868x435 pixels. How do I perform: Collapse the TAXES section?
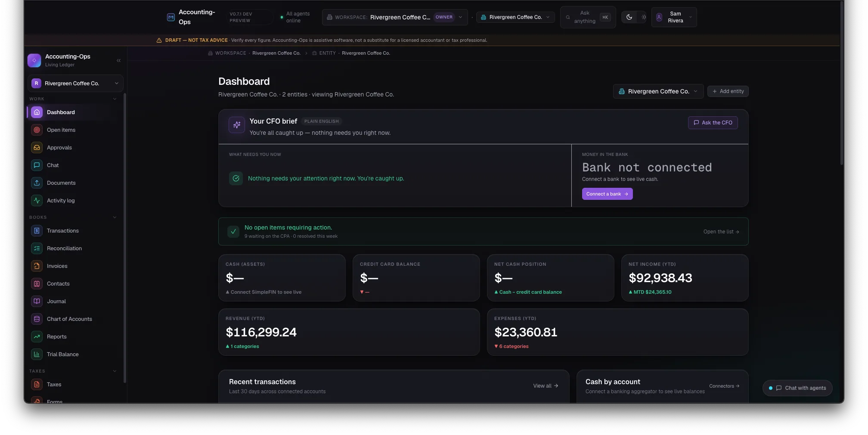click(x=115, y=371)
